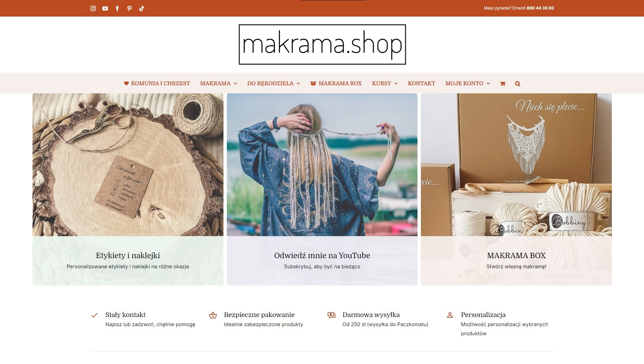The image size is (644, 364).
Task: Click the heart icon beside Komunia i Chrzest
Action: [x=126, y=83]
